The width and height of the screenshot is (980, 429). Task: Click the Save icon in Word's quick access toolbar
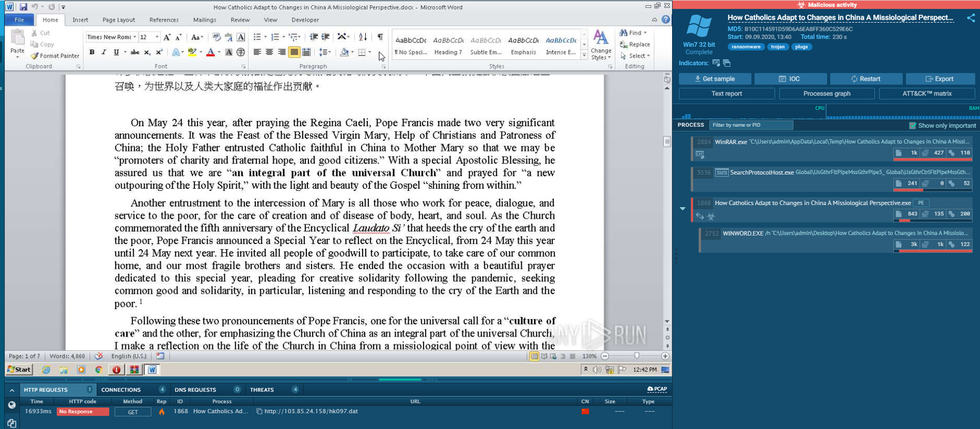pyautogui.click(x=23, y=7)
